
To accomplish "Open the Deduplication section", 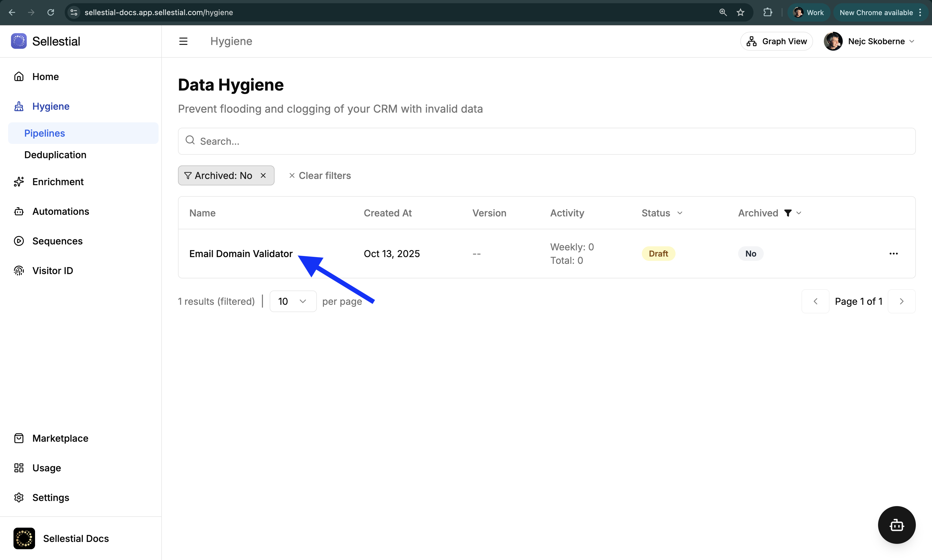I will (x=55, y=154).
